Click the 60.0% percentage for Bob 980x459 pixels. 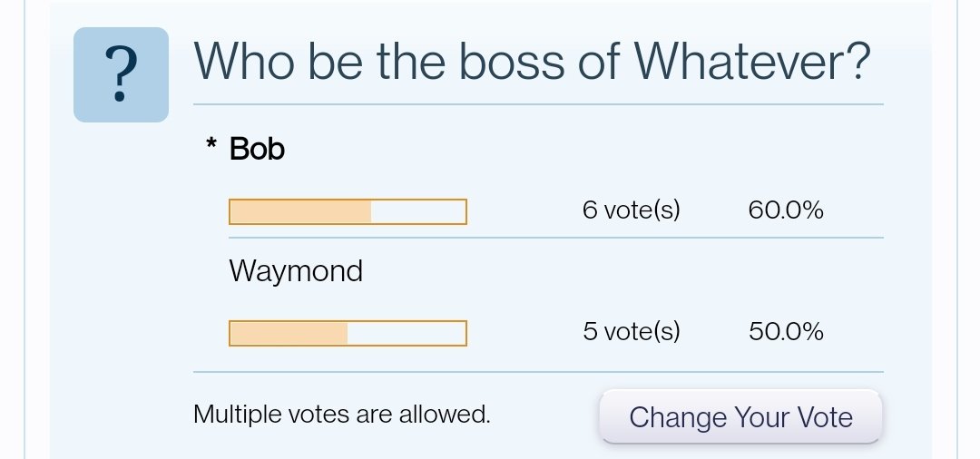pos(786,210)
